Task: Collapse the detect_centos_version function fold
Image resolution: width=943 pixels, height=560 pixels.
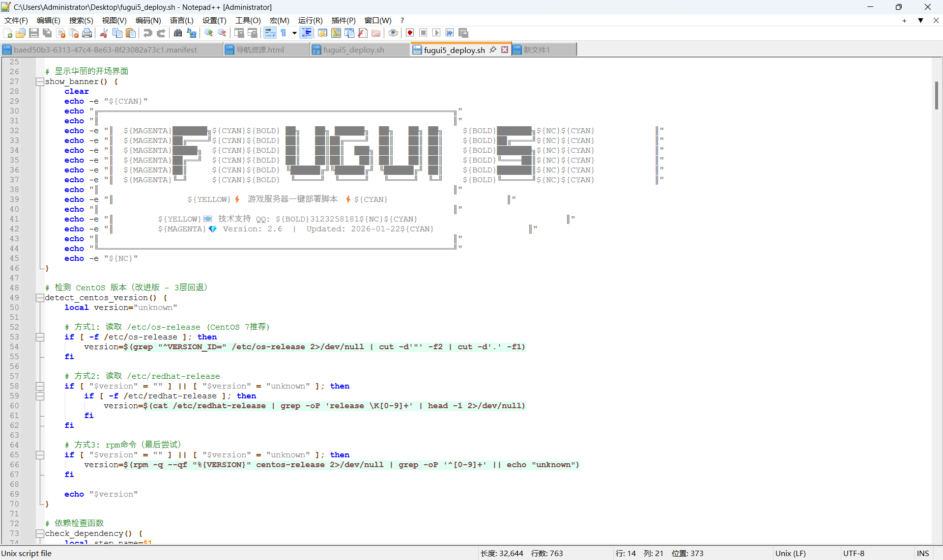Action: (40, 298)
